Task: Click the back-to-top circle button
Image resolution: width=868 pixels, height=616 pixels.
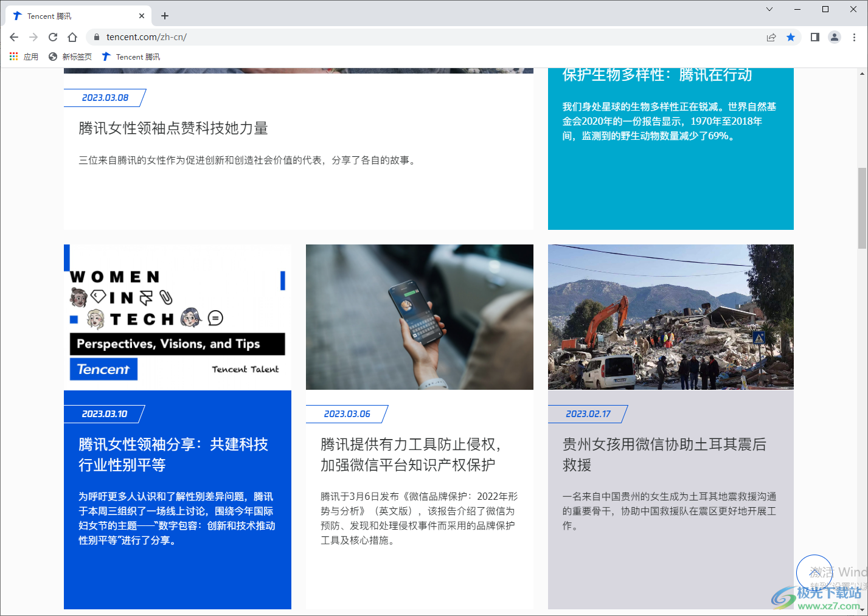Action: coord(814,573)
